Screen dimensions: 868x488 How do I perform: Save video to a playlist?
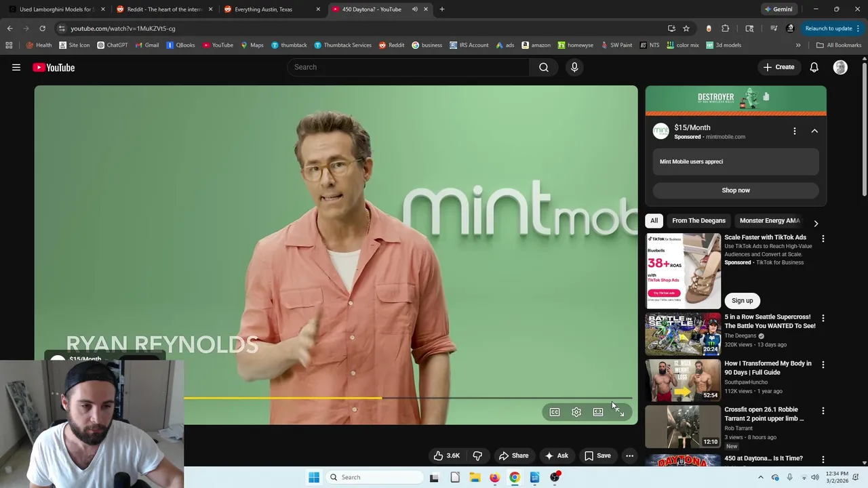pyautogui.click(x=597, y=455)
